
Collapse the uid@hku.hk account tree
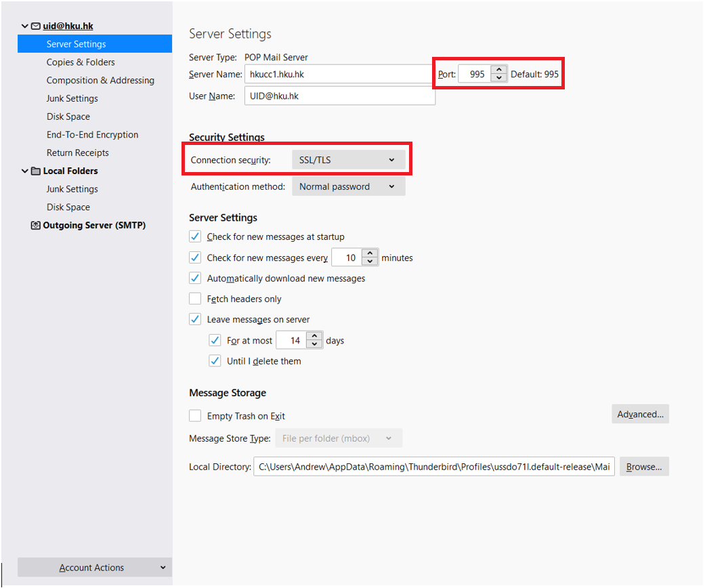click(25, 26)
